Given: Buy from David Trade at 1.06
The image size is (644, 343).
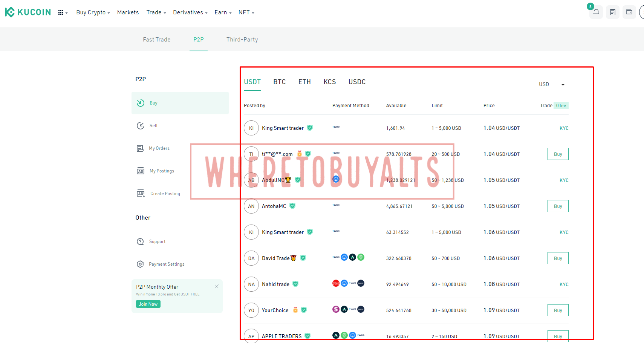Looking at the screenshot, I should (558, 258).
